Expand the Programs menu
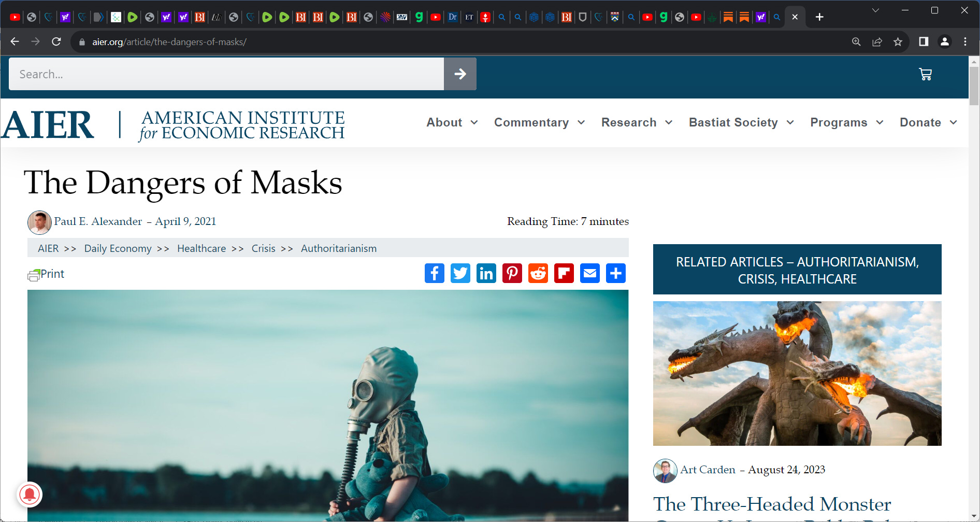Viewport: 980px width, 522px height. click(x=847, y=122)
